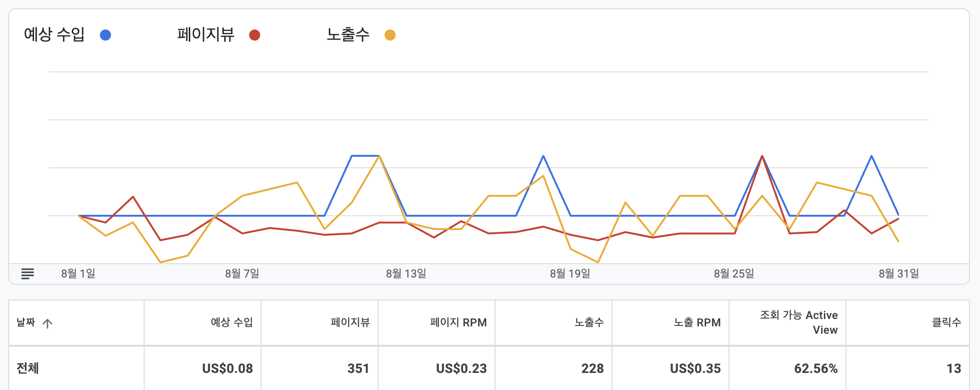Select the 노출수 legend label
This screenshot has height=390, width=980.
coord(348,35)
